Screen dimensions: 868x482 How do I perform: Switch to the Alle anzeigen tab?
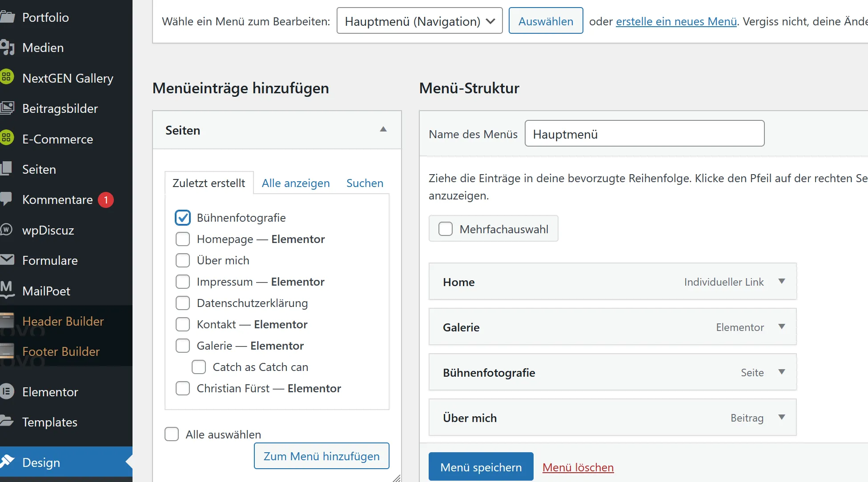(x=296, y=183)
